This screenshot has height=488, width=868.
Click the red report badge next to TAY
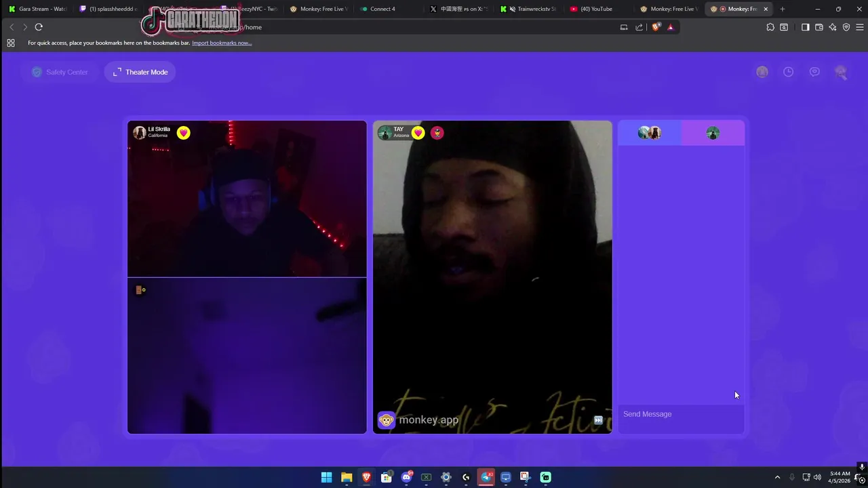437,133
